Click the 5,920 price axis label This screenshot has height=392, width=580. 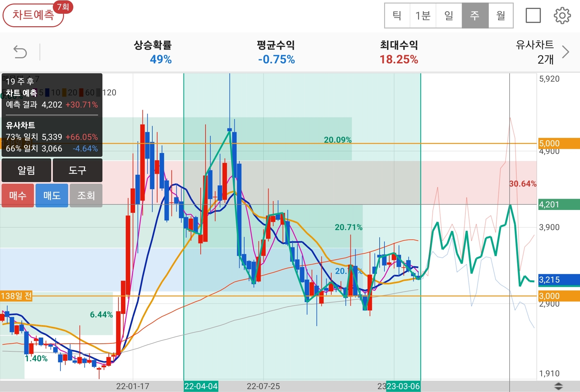[x=549, y=79]
